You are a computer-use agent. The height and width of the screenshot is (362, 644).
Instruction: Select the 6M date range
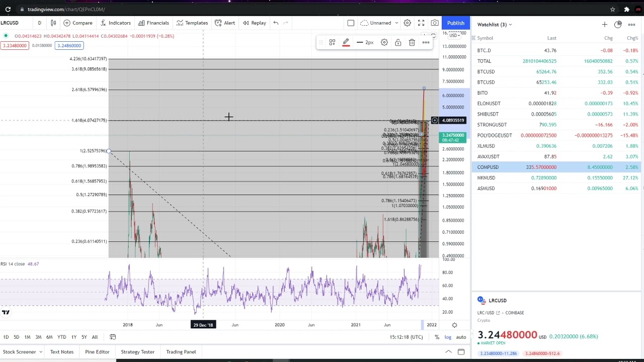[x=49, y=337]
